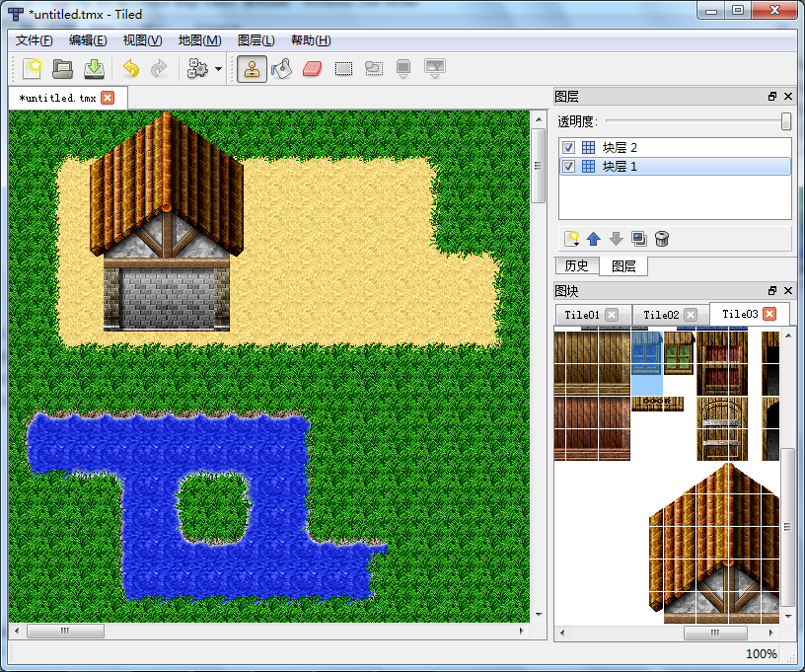Close the 图块 panel
This screenshot has width=805, height=672.
788,290
